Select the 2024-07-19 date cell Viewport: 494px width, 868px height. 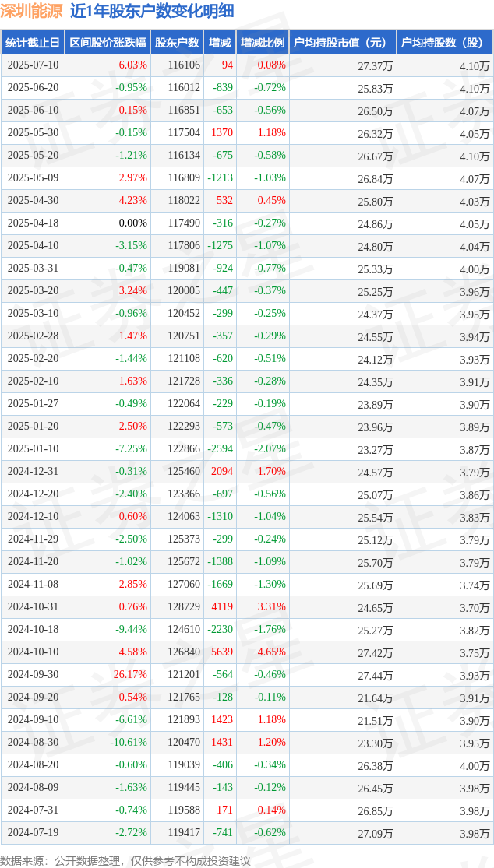pos(33,832)
